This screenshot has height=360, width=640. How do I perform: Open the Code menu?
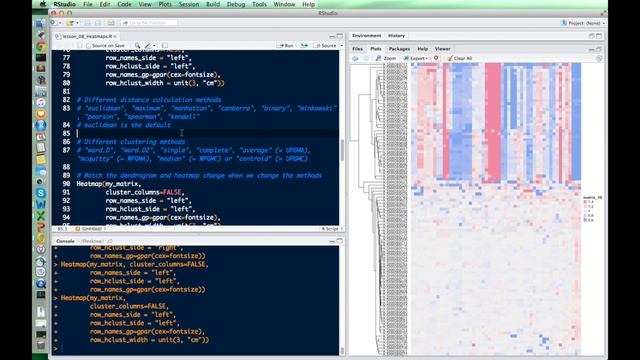click(124, 4)
